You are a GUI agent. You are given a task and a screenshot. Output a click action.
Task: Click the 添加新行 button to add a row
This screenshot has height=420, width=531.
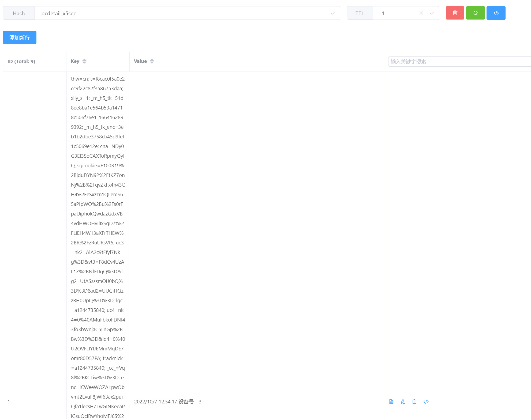pyautogui.click(x=19, y=37)
